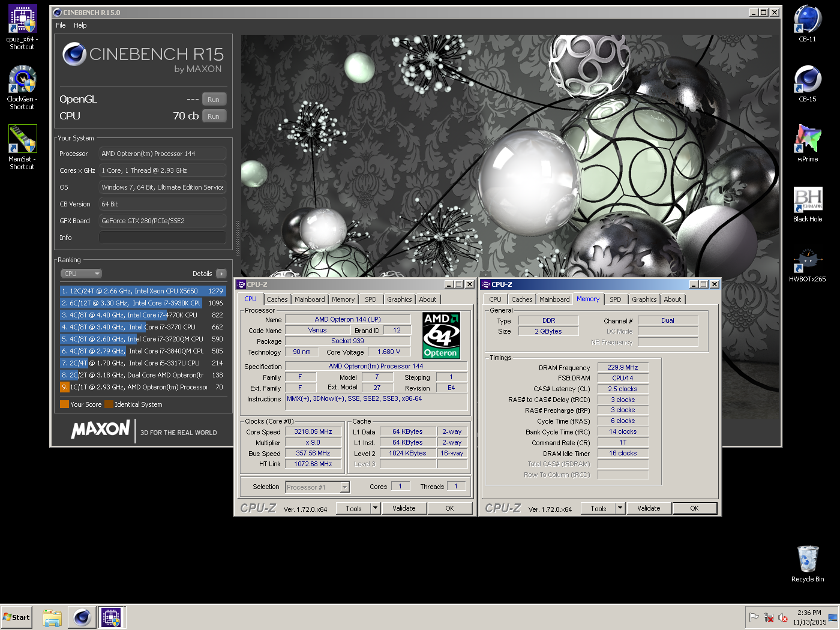Click the muted volume tray icon

(x=783, y=617)
